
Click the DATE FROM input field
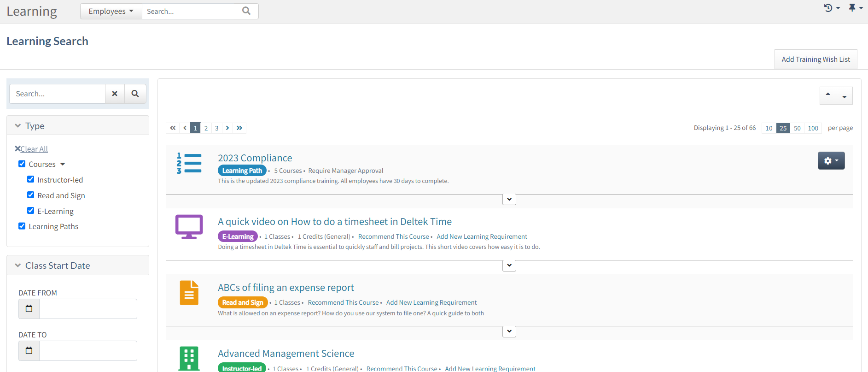88,309
